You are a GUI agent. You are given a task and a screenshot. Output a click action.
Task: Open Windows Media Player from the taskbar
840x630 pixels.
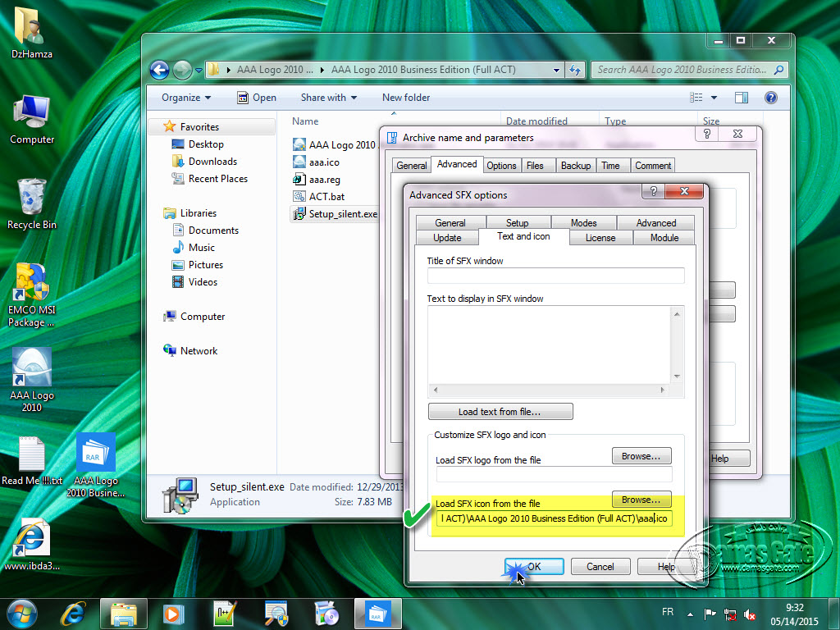pyautogui.click(x=173, y=614)
